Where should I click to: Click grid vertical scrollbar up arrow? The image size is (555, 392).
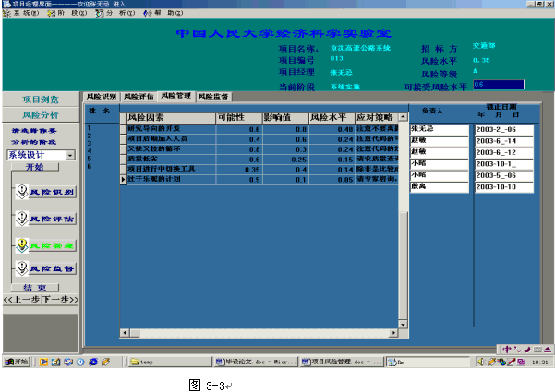tap(403, 117)
